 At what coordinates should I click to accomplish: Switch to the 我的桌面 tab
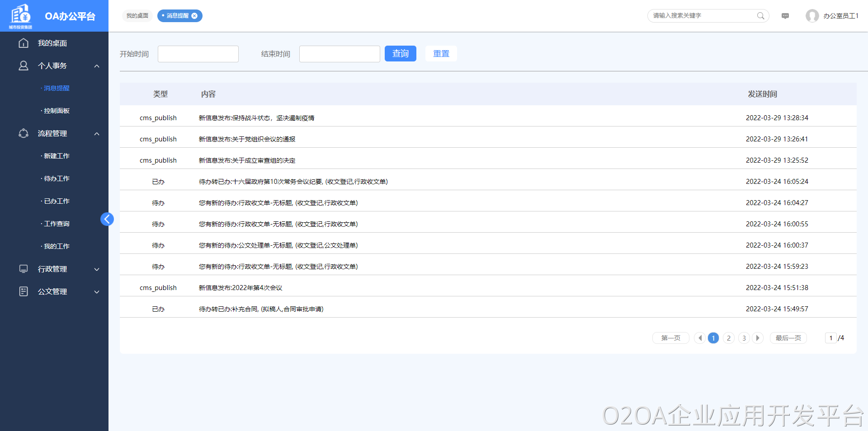(x=137, y=16)
